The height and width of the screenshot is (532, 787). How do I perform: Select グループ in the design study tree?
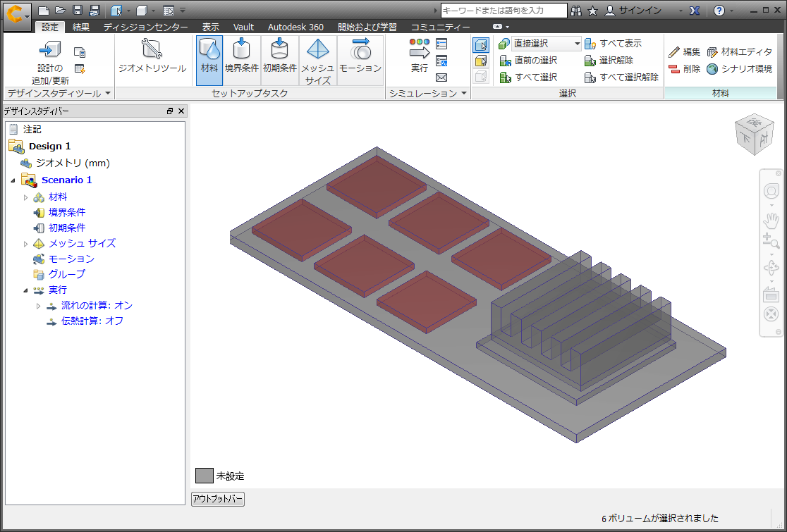pos(67,274)
